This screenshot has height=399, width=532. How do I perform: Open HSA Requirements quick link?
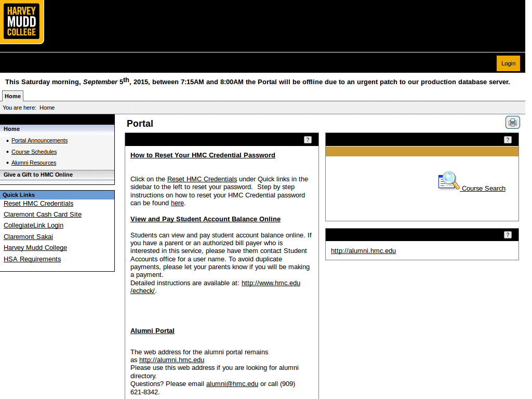(32, 259)
